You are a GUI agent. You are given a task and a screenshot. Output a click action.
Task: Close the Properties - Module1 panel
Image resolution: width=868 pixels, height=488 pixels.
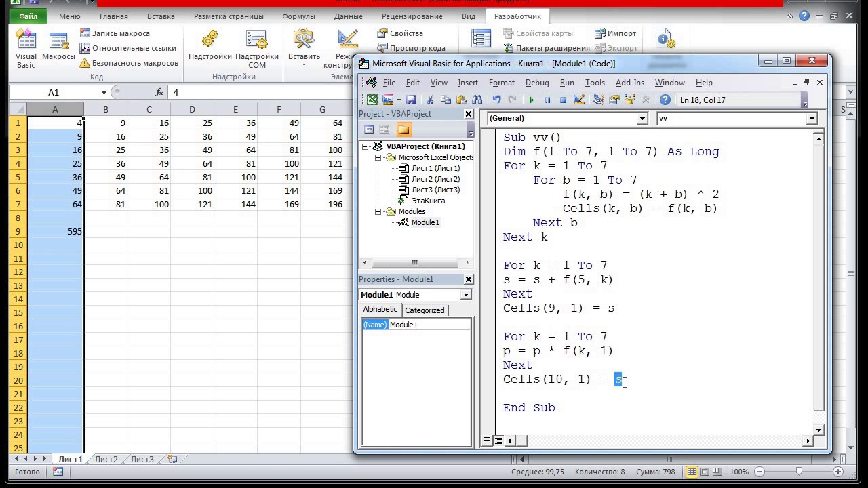468,279
